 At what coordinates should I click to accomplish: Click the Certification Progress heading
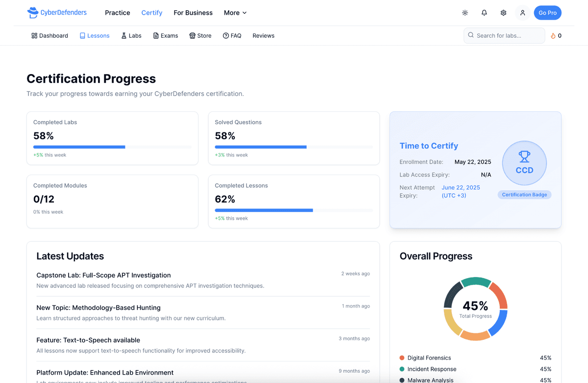[x=91, y=78]
